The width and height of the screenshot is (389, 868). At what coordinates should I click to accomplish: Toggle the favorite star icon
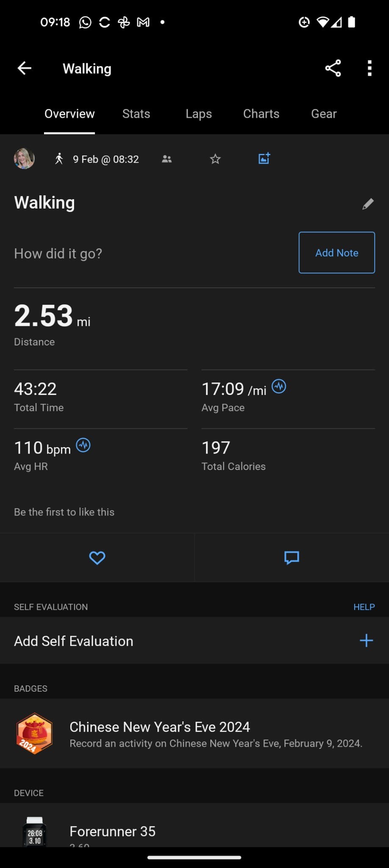[x=215, y=159]
